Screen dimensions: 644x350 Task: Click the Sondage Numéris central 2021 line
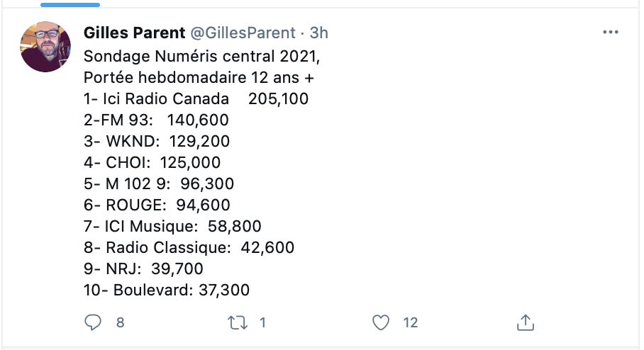click(201, 56)
